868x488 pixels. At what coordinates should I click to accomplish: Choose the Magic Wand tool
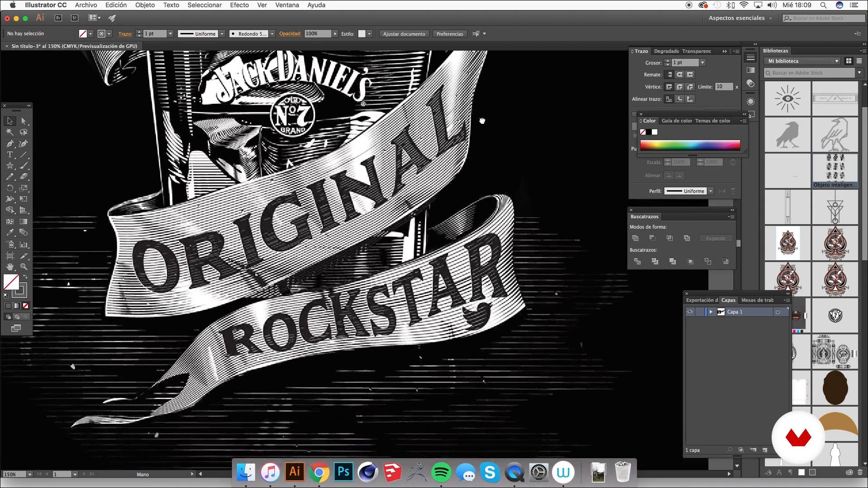point(10,132)
